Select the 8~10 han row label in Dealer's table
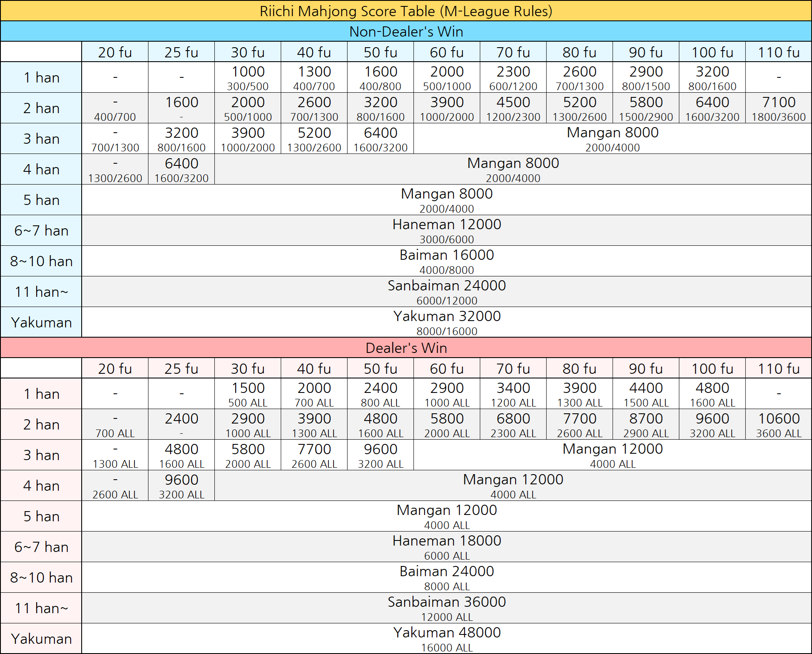The width and height of the screenshot is (812, 654). (41, 577)
